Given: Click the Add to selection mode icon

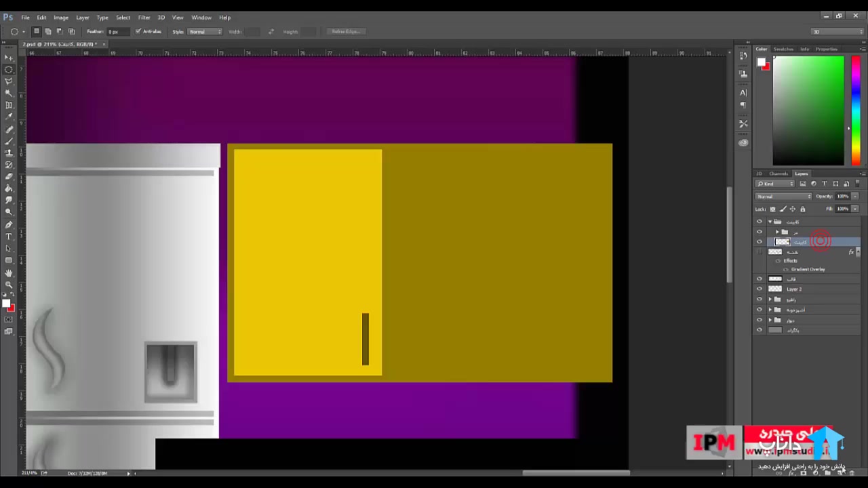Looking at the screenshot, I should coord(47,31).
